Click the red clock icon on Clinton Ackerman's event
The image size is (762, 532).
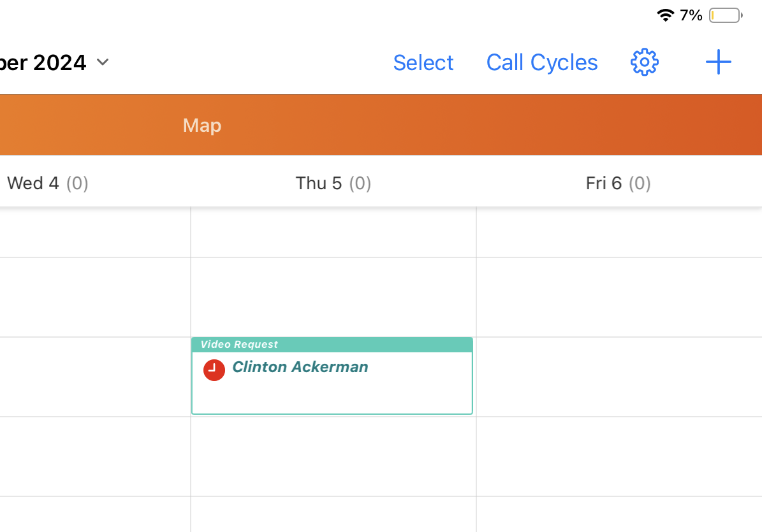pyautogui.click(x=214, y=370)
